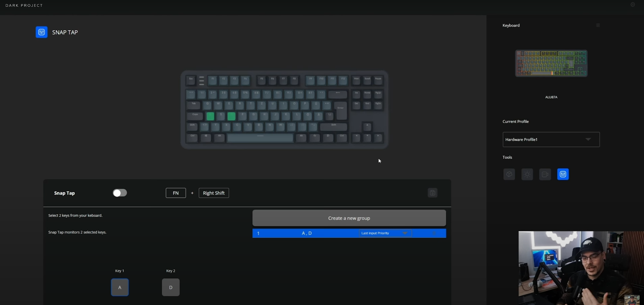This screenshot has width=644, height=305.
Task: Click the ALU87A keyboard thumbnail
Action: (x=551, y=63)
